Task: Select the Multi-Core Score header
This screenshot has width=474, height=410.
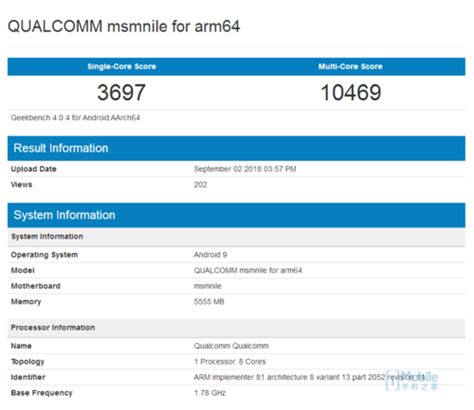Action: [350, 67]
